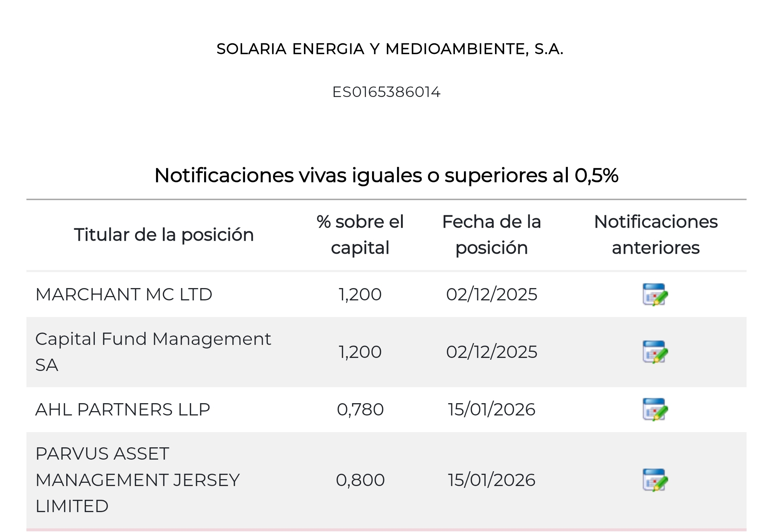Viewport: 773px width, 532px height.
Task: Click the 'Notificaciones anteriores' column header
Action: coord(655,235)
